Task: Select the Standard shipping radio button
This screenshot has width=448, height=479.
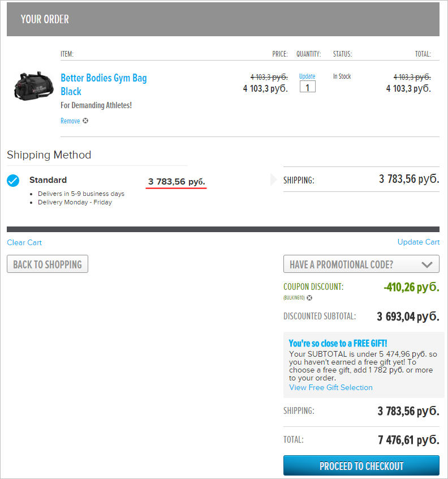Action: [13, 181]
